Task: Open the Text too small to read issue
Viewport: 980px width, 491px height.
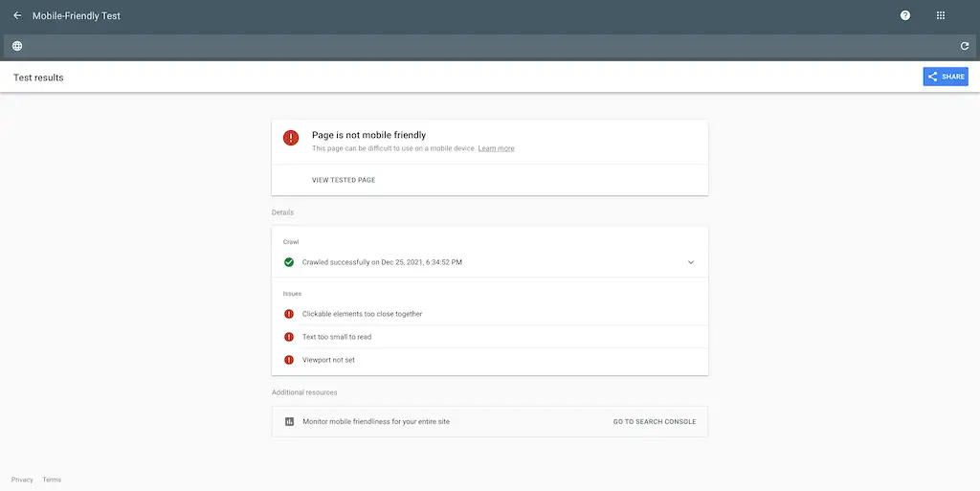Action: click(337, 337)
